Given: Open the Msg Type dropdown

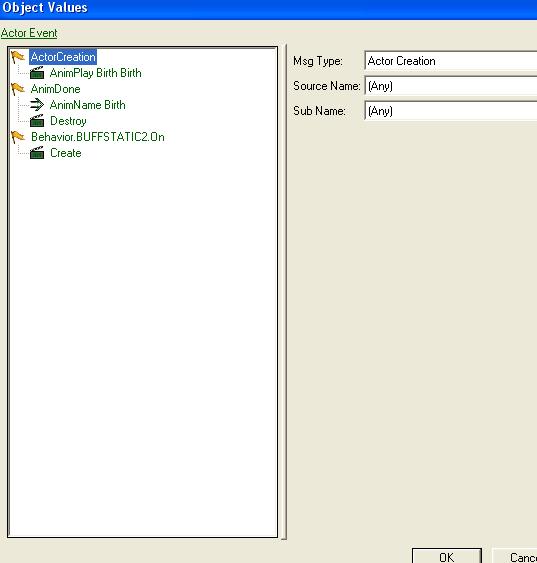Looking at the screenshot, I should click(x=451, y=61).
